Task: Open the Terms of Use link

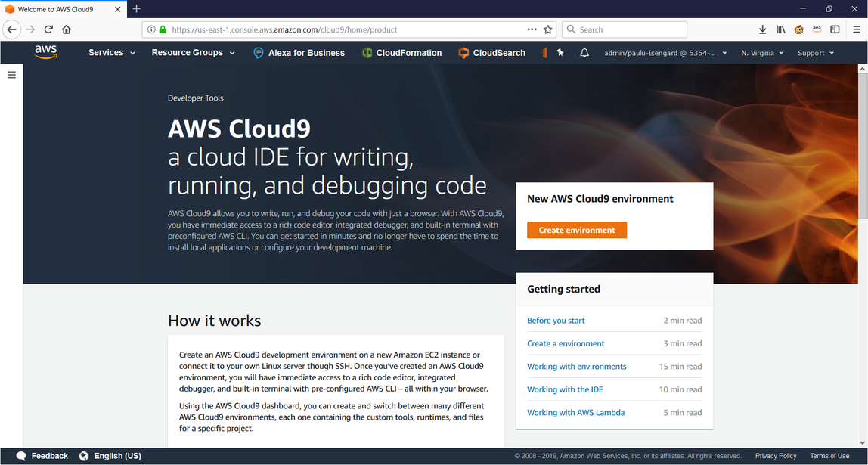Action: click(829, 456)
